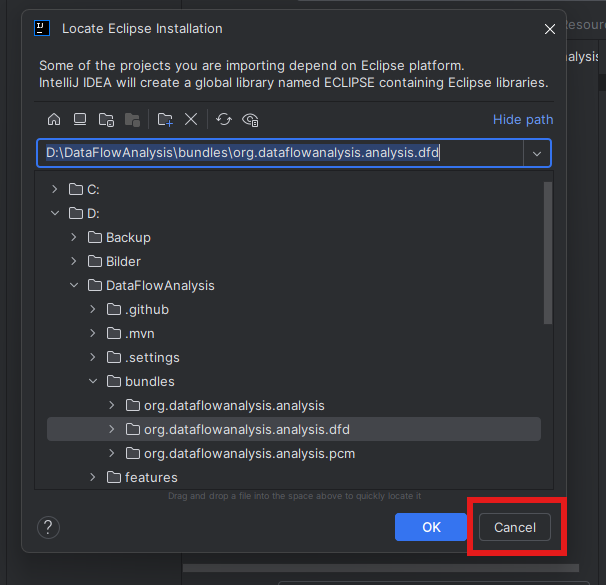Delete the selected item X toolbar icon

pos(191,119)
